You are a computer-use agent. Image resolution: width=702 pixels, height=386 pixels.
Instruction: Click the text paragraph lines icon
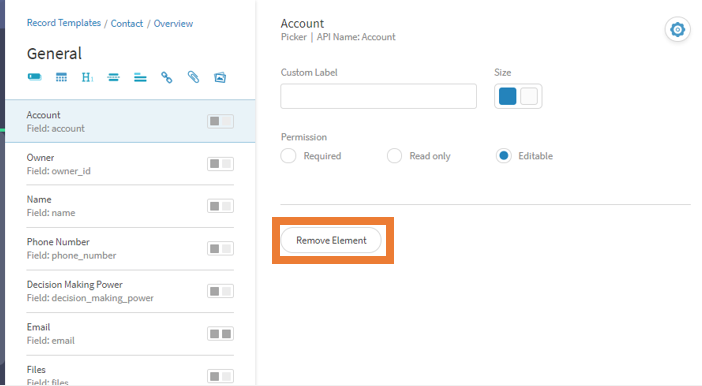click(x=140, y=77)
